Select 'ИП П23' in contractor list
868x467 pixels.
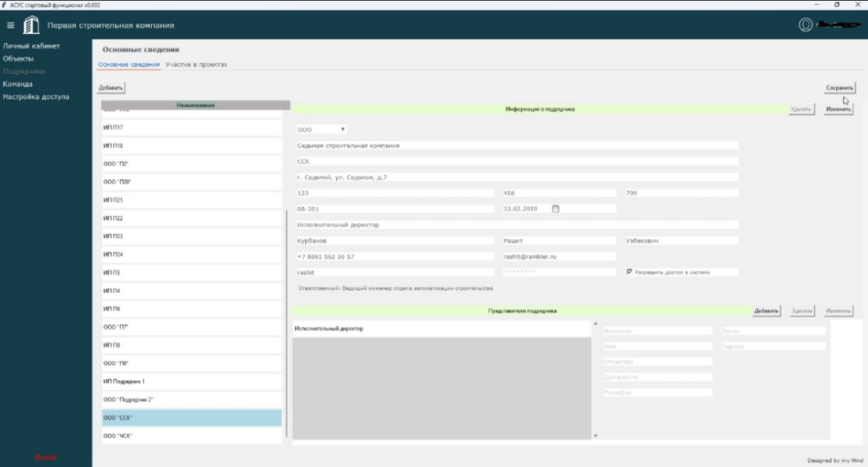[x=192, y=236]
